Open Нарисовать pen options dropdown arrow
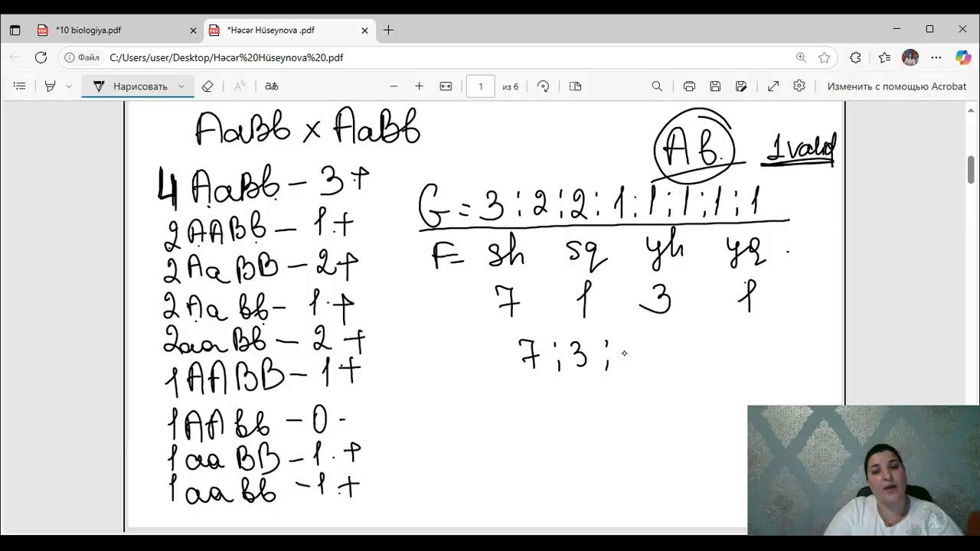 pos(181,86)
